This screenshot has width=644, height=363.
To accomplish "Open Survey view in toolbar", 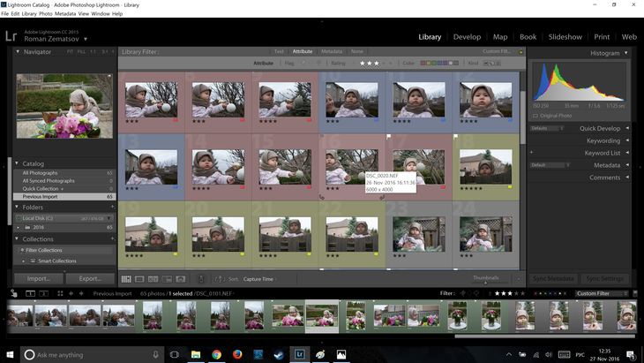I will click(x=166, y=279).
